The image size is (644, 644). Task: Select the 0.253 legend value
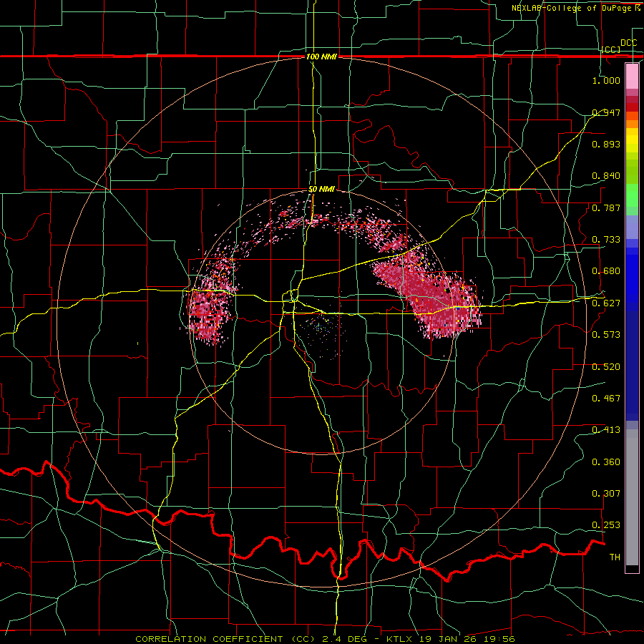pos(606,525)
